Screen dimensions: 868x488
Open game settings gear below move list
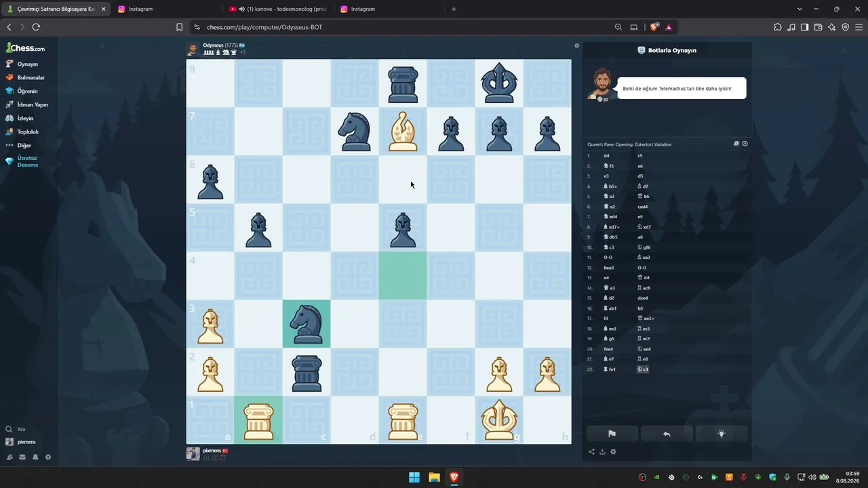[613, 451]
